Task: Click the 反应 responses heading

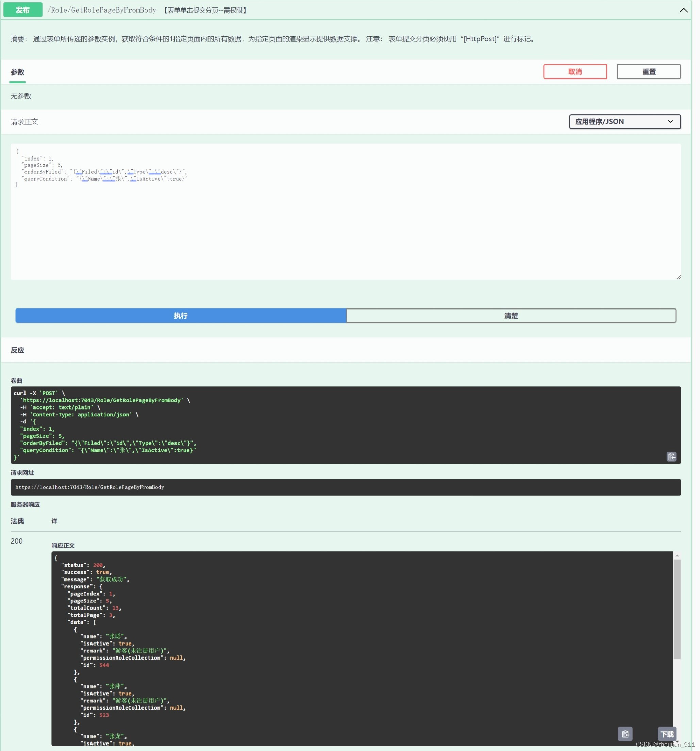Action: pos(17,350)
